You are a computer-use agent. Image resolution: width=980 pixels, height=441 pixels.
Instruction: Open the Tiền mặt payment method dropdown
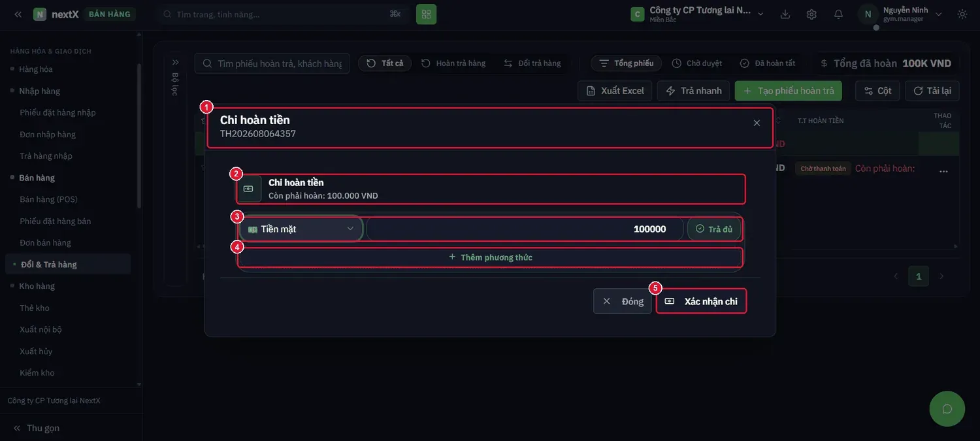coord(301,229)
